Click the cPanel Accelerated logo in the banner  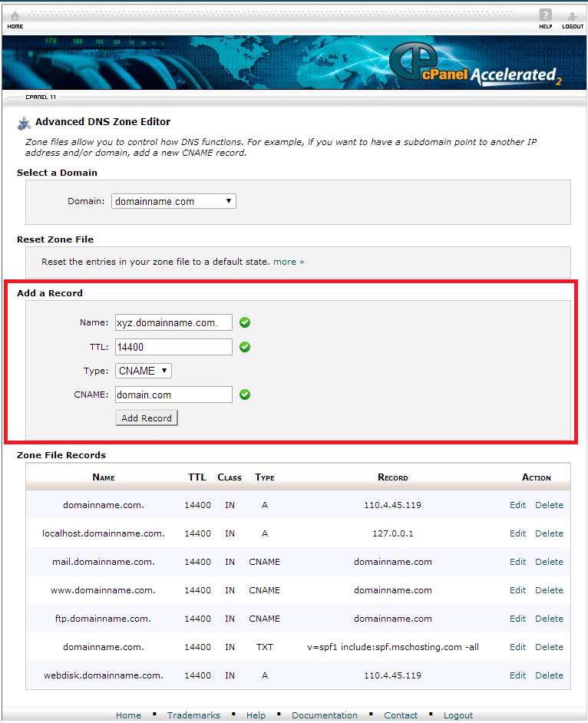click(475, 64)
